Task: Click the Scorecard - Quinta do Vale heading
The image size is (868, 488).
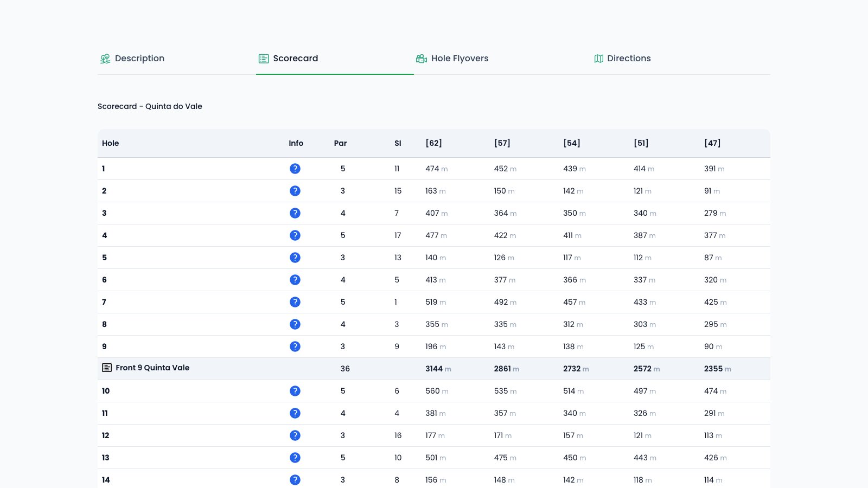Action: tap(150, 106)
